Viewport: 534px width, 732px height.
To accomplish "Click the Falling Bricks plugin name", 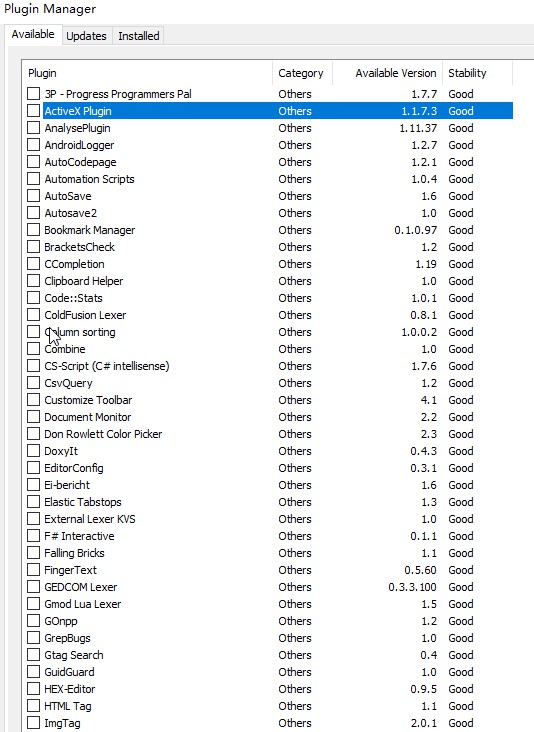I will click(74, 553).
